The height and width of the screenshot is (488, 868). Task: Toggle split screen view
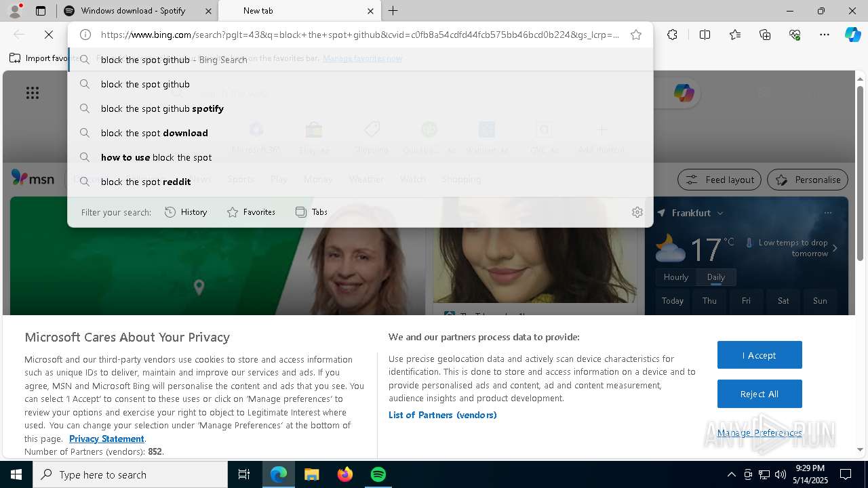705,35
